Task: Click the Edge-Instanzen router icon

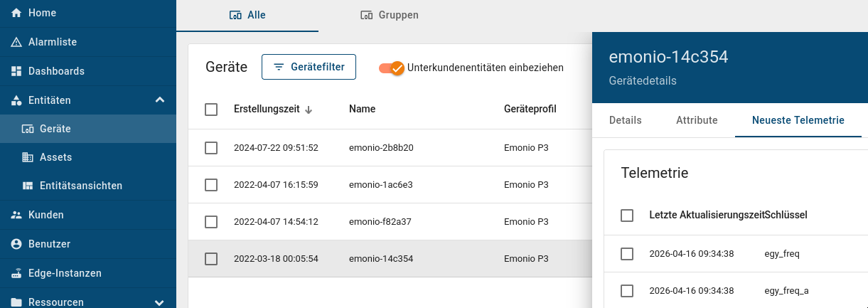Action: (16, 273)
